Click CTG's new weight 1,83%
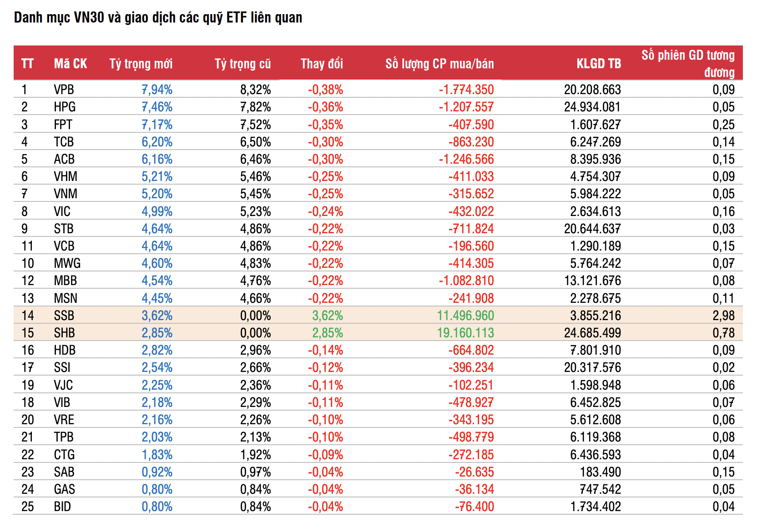Image resolution: width=757 pixels, height=532 pixels. 157,455
